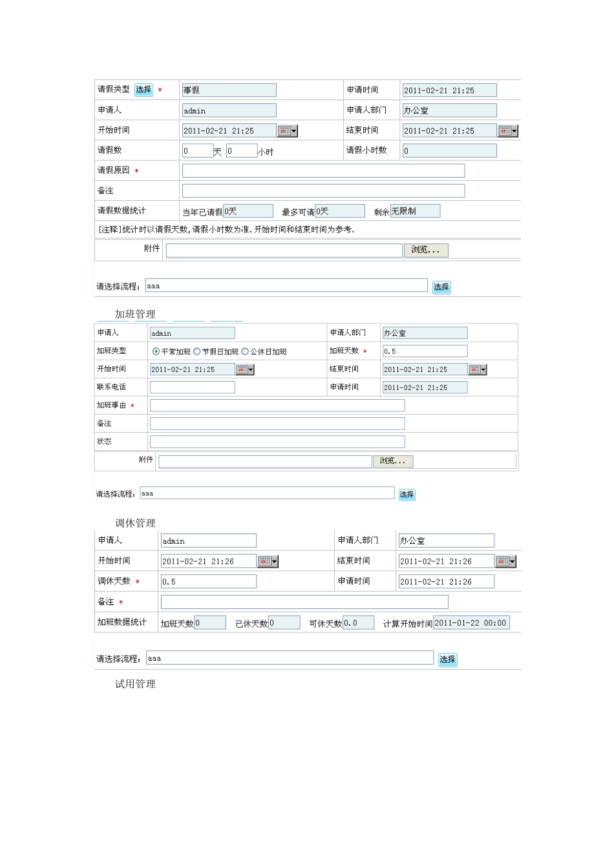
Task: Focus the 请假原因 input field
Action: pos(323,170)
